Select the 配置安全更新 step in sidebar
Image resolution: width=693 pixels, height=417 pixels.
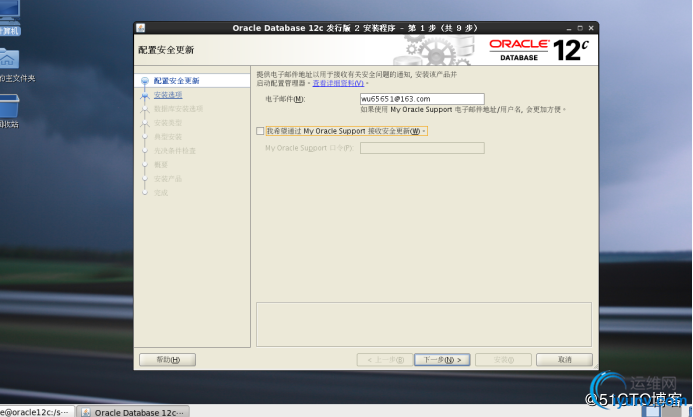click(x=176, y=81)
